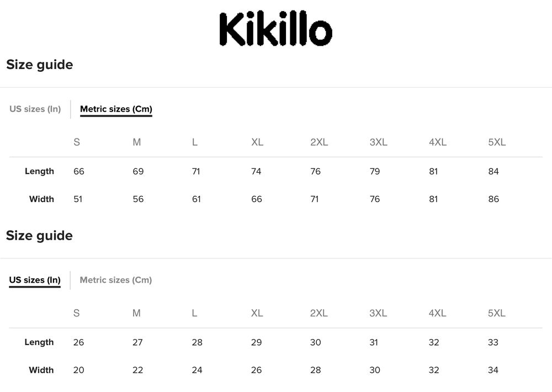
Task: Click the length value 27 for size M
Action: coord(137,342)
